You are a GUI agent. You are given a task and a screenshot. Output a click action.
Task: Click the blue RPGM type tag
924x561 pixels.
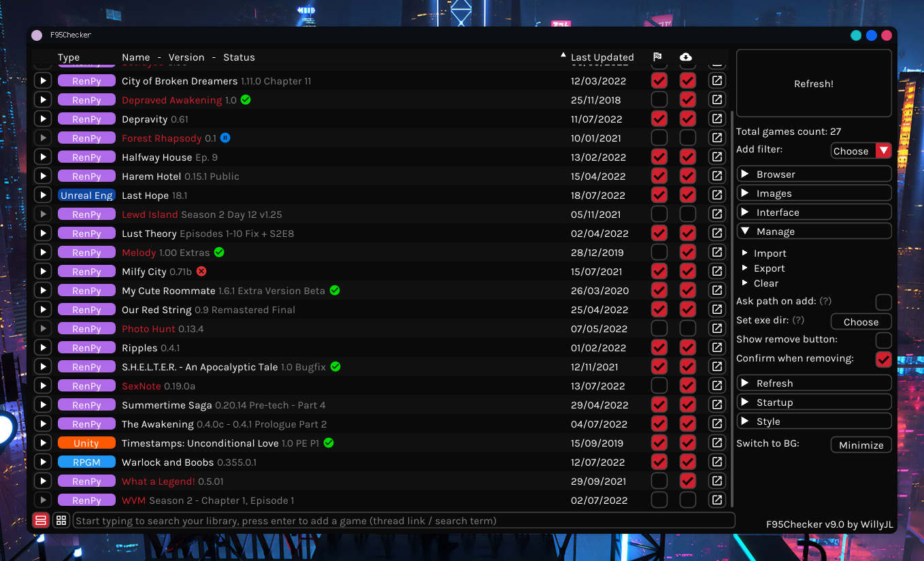pos(86,462)
